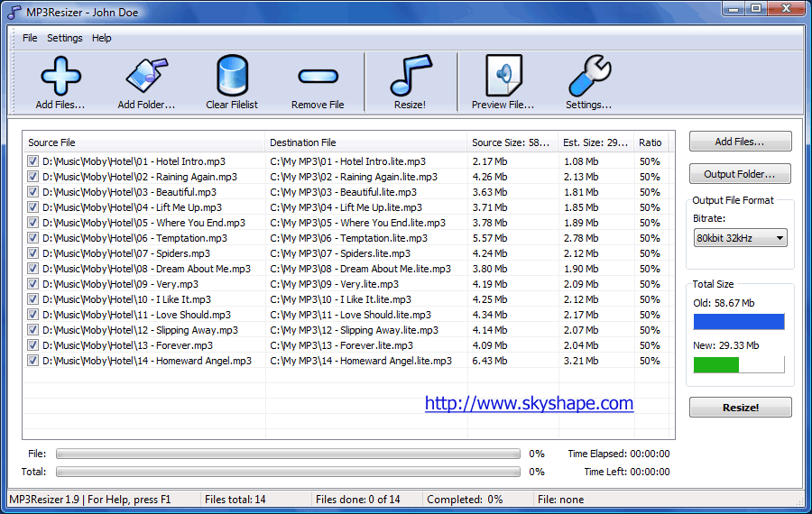This screenshot has height=514, width=812.
Task: Click the bold Resize! button at right
Action: tap(740, 408)
